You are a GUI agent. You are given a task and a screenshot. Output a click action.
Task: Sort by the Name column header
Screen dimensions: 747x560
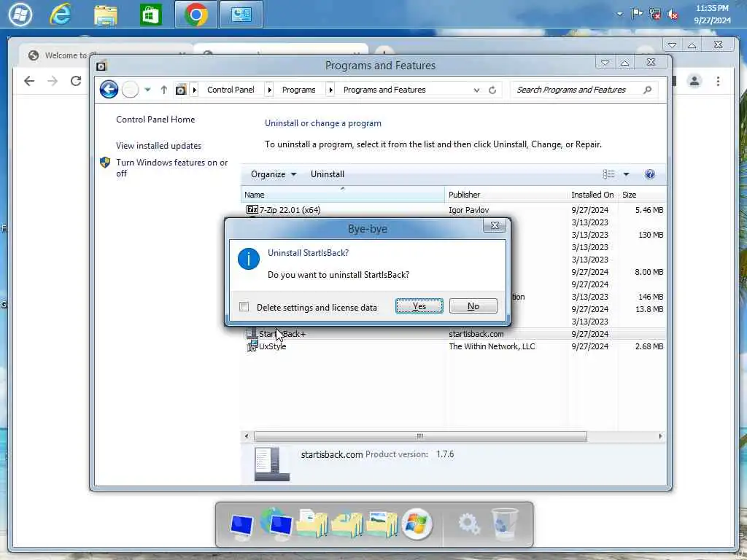point(343,194)
